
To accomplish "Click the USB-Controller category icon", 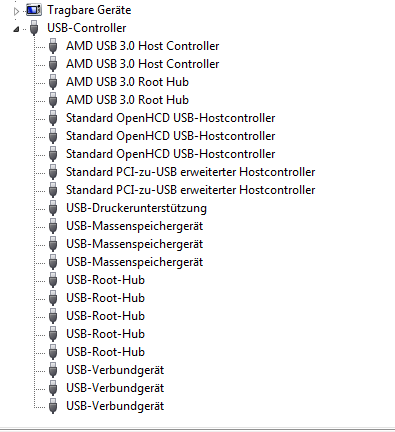I will point(34,28).
